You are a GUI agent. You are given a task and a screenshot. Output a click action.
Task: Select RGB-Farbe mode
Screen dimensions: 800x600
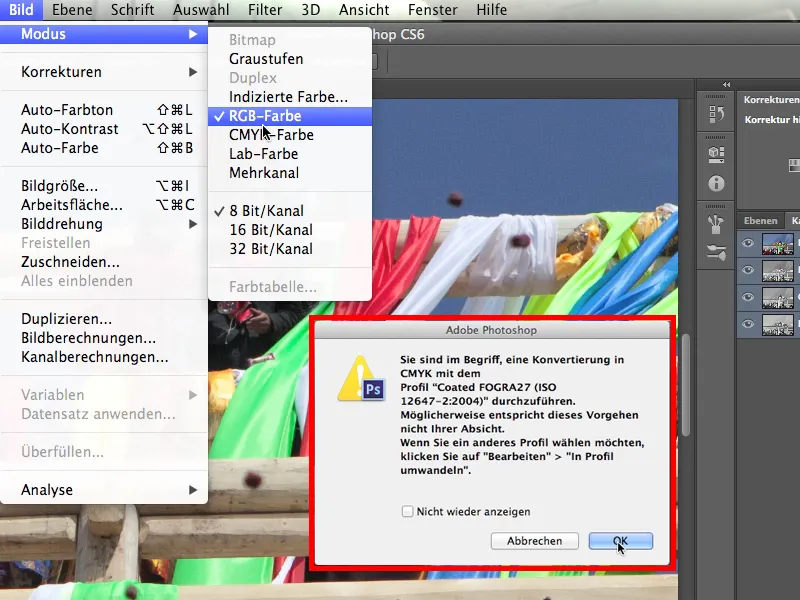(290, 116)
